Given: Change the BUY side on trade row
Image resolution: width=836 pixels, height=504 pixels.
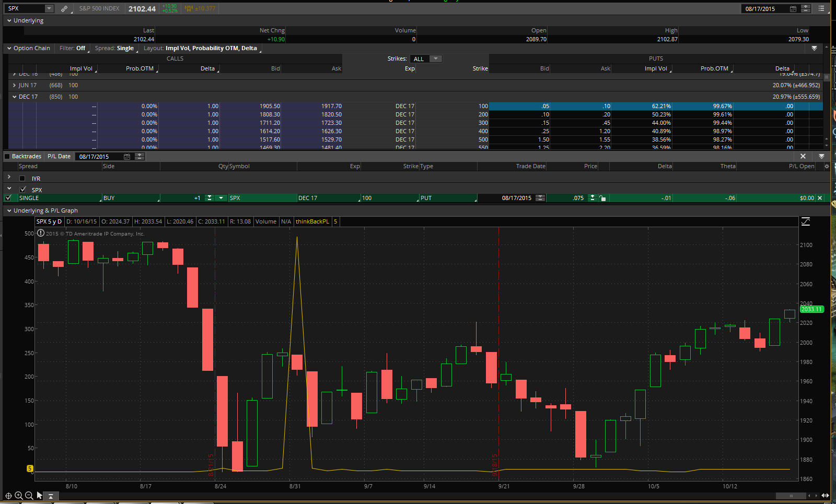Looking at the screenshot, I should 131,198.
